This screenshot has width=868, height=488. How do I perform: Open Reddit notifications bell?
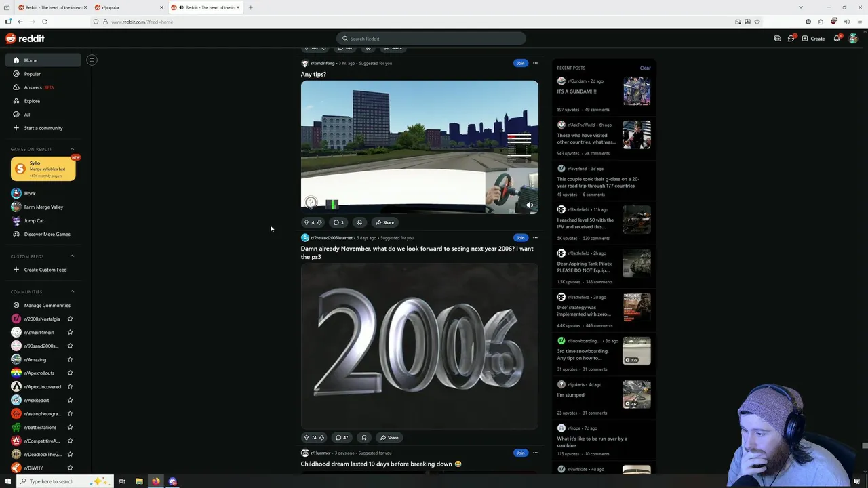(837, 39)
